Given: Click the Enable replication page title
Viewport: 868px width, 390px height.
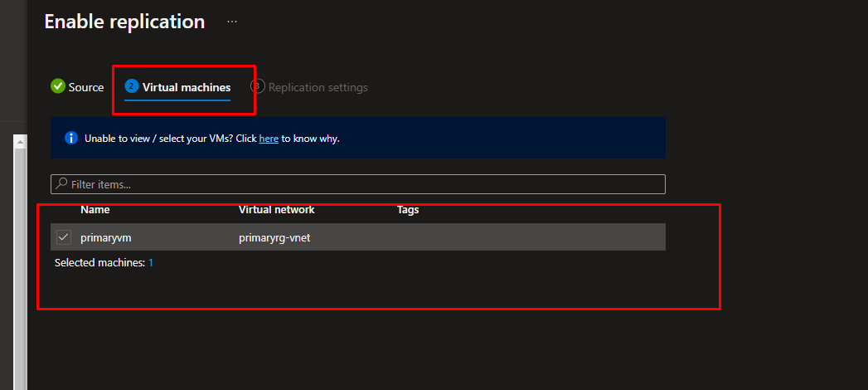Looking at the screenshot, I should 124,22.
